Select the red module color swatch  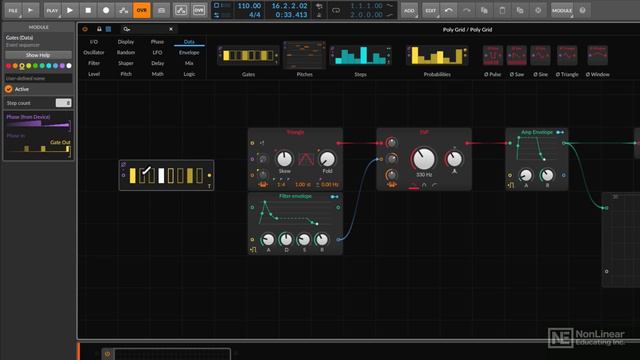[x=9, y=66]
